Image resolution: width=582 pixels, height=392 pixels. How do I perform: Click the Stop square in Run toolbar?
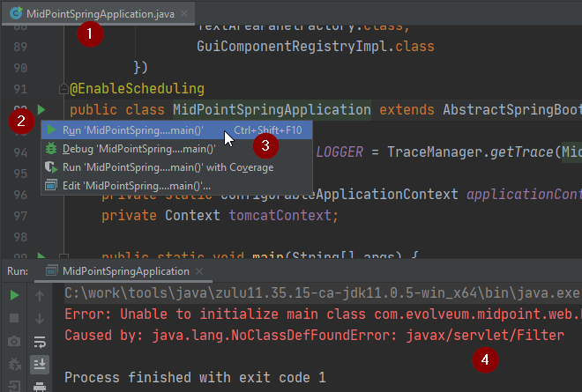[x=15, y=318]
